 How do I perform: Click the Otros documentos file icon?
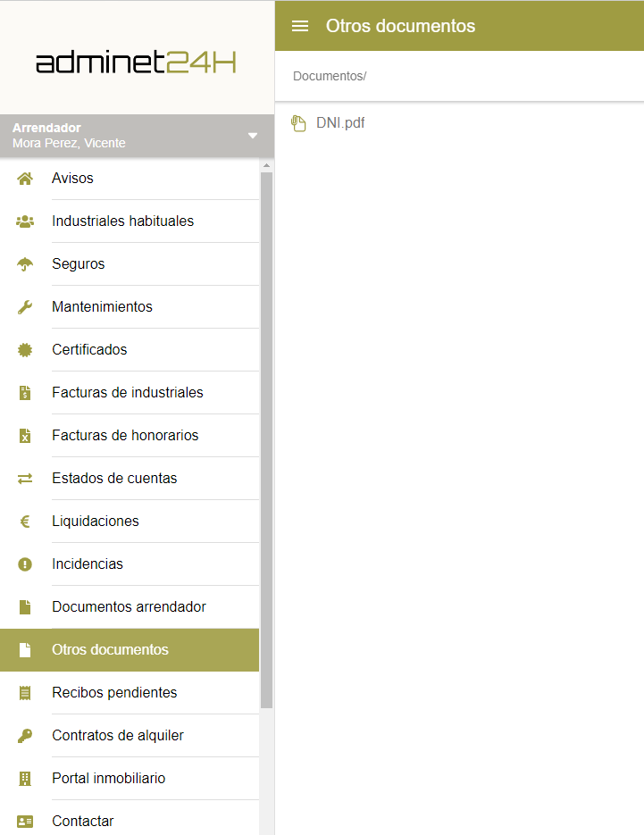(25, 649)
